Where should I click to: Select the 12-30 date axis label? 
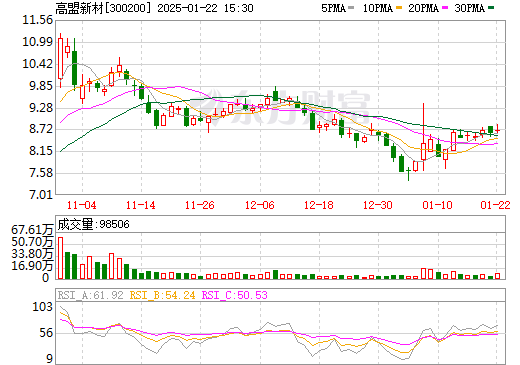(x=378, y=205)
